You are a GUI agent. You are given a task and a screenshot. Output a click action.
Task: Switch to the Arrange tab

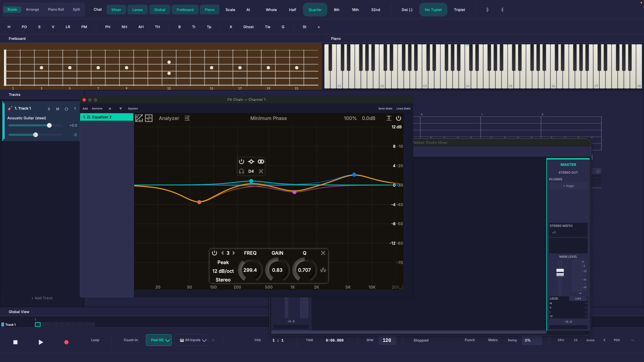tap(33, 9)
